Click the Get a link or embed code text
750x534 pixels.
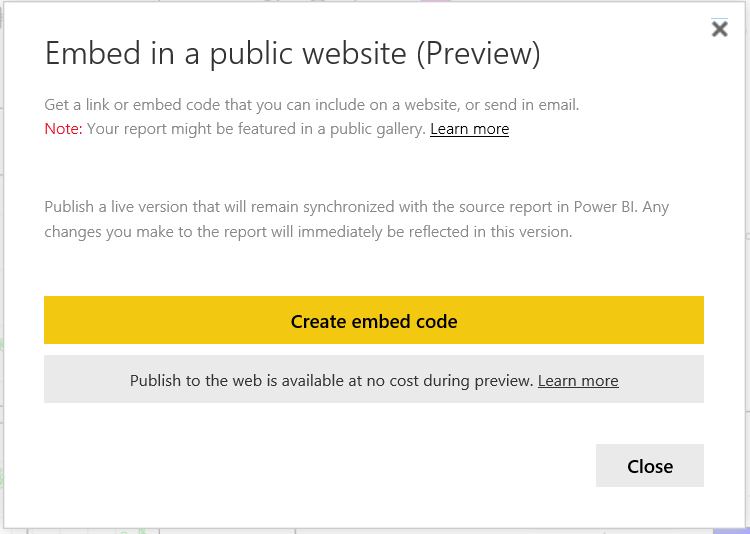(311, 104)
